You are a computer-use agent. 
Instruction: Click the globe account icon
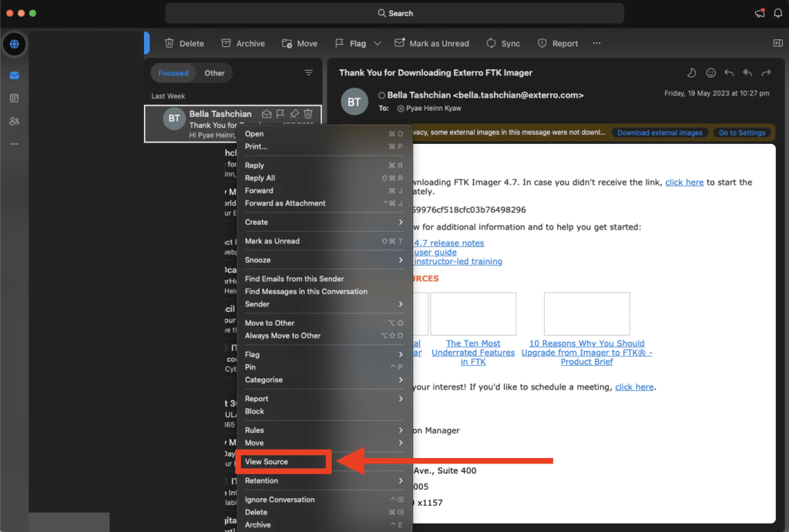[x=14, y=44]
